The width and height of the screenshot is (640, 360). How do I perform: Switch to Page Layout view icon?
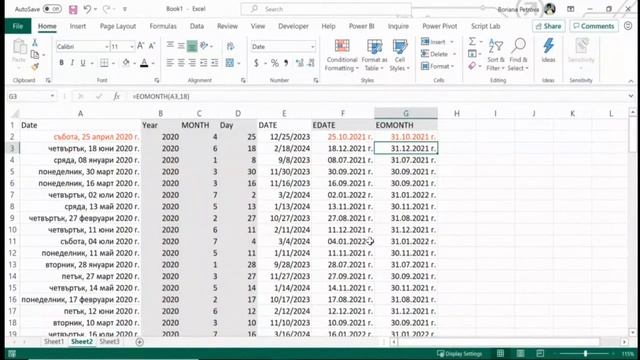(520, 353)
